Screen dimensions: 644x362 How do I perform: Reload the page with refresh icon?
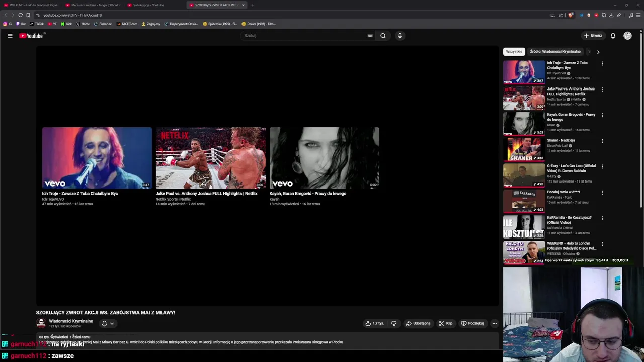tap(20, 15)
